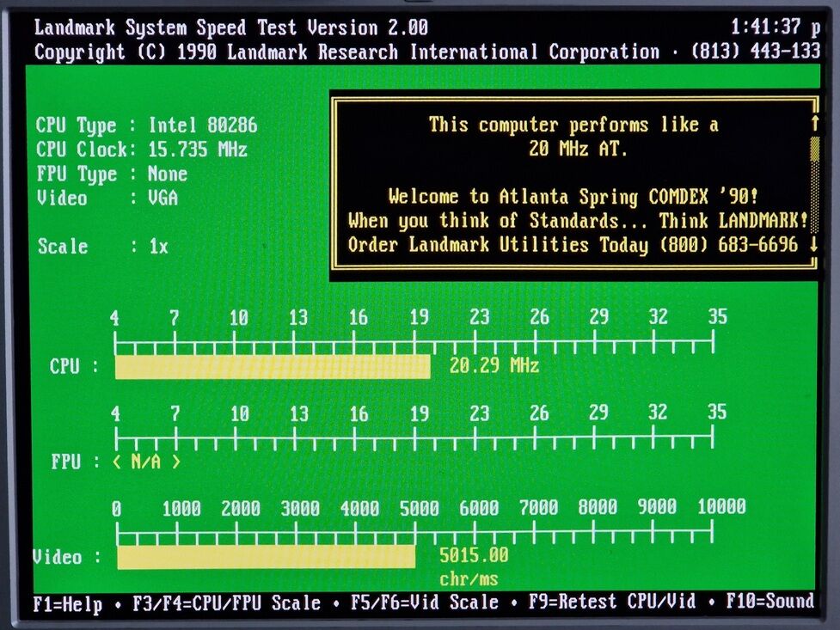Image resolution: width=840 pixels, height=630 pixels.
Task: Click the Order Landmark Utilities Today line
Action: (x=573, y=245)
